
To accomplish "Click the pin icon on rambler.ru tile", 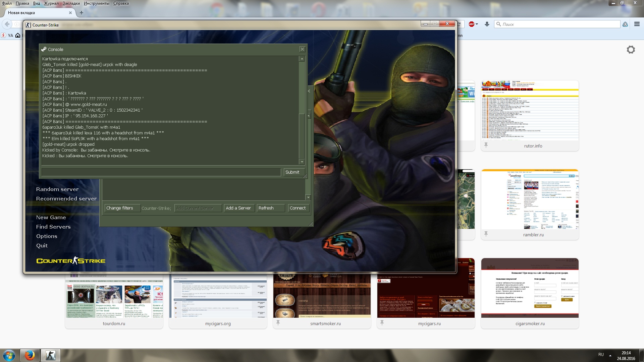I will coord(486,234).
